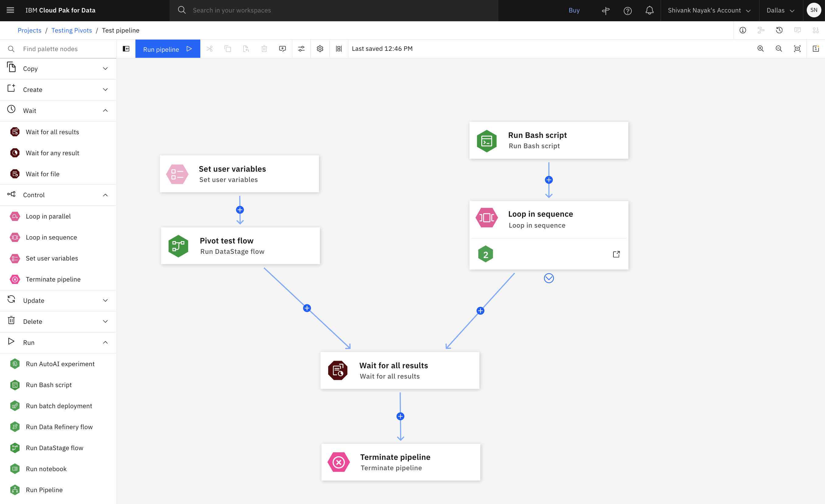Select the Wait for all results canvas node
This screenshot has width=825, height=504.
[400, 370]
